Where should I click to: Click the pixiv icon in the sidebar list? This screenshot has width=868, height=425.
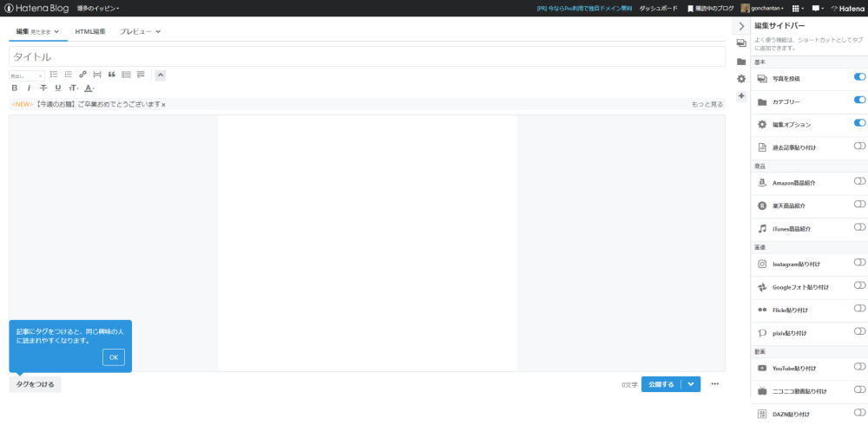(x=762, y=333)
